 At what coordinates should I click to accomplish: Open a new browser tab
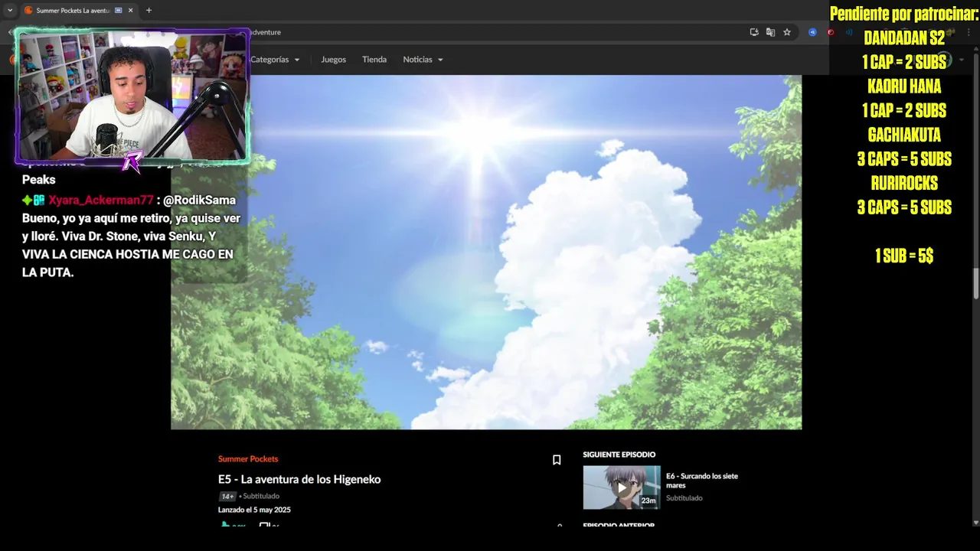tap(149, 10)
